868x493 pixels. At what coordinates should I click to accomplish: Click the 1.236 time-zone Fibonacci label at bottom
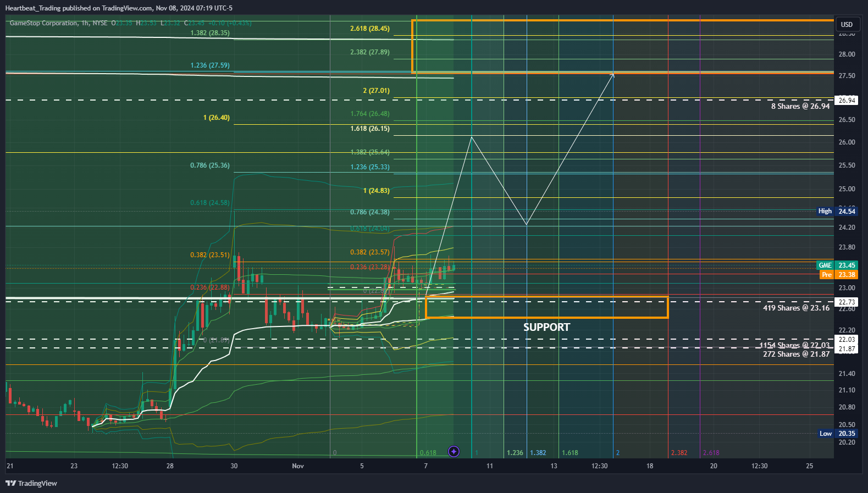(x=515, y=453)
